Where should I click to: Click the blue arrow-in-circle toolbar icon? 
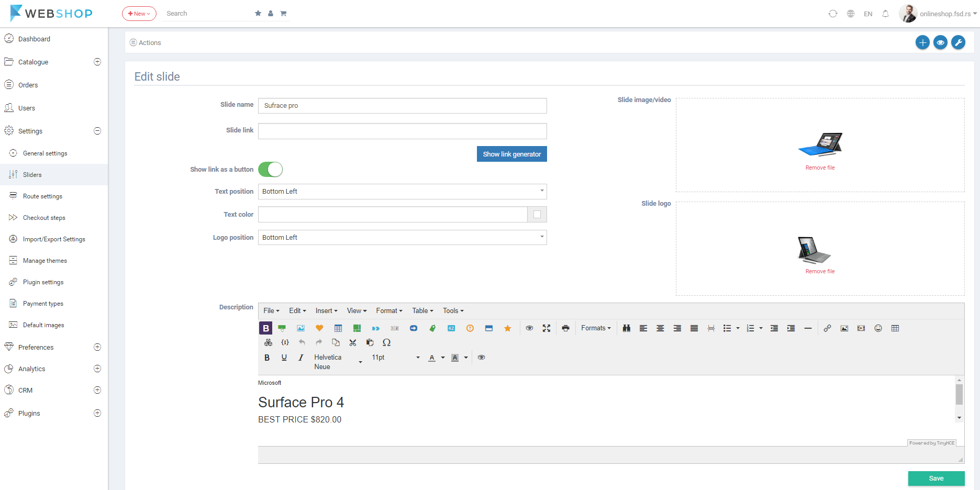click(x=414, y=328)
